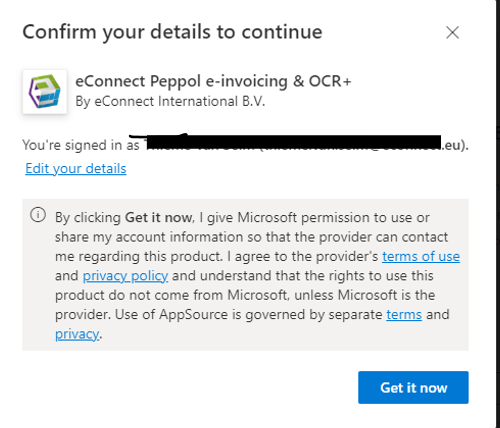Open the Edit your details link

(x=76, y=168)
